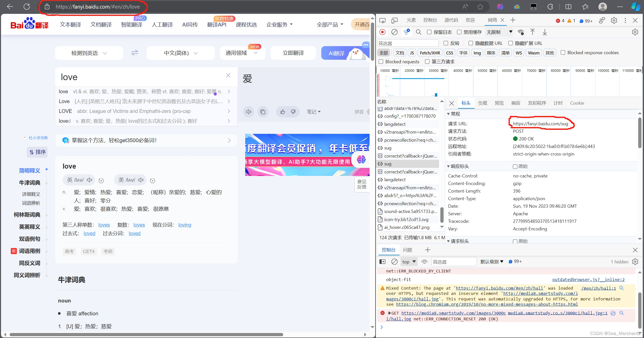Toggle 隐藏数据 URL checkbox
The image size is (644, 338).
coord(471,43)
